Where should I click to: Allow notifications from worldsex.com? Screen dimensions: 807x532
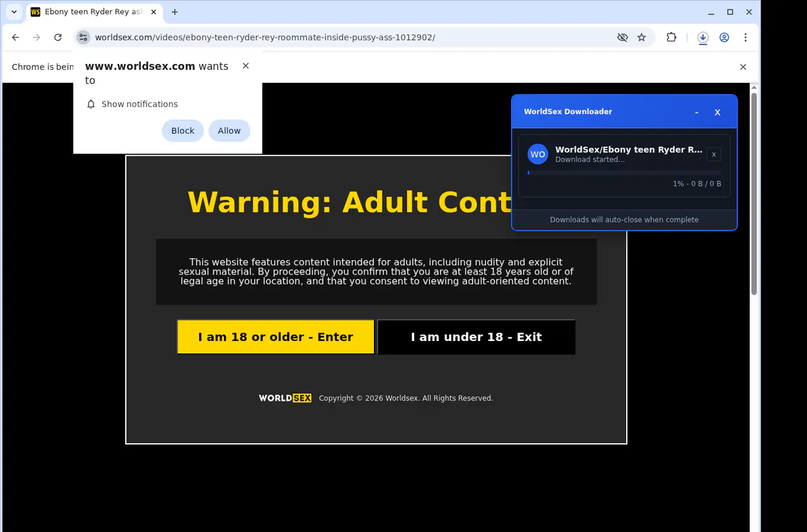[229, 130]
